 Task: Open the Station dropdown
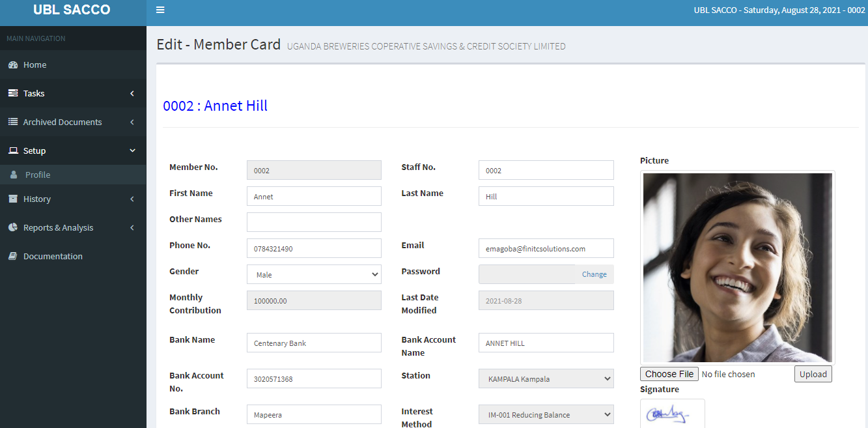click(x=546, y=379)
